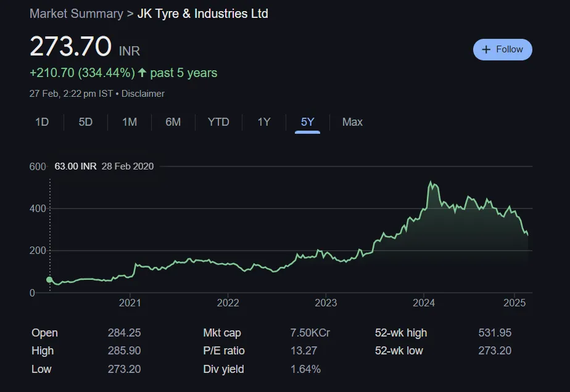The image size is (570, 392).
Task: Click the High value 285.90
Action: 125,351
